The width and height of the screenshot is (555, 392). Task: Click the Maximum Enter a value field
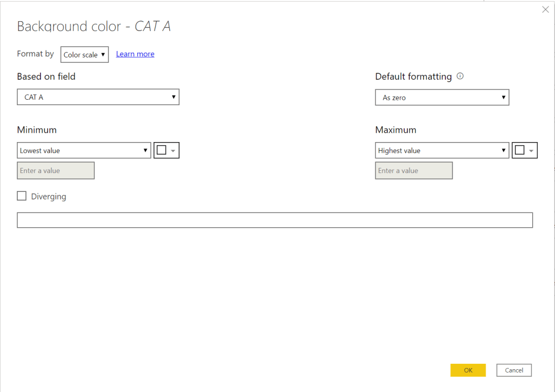[x=414, y=171]
